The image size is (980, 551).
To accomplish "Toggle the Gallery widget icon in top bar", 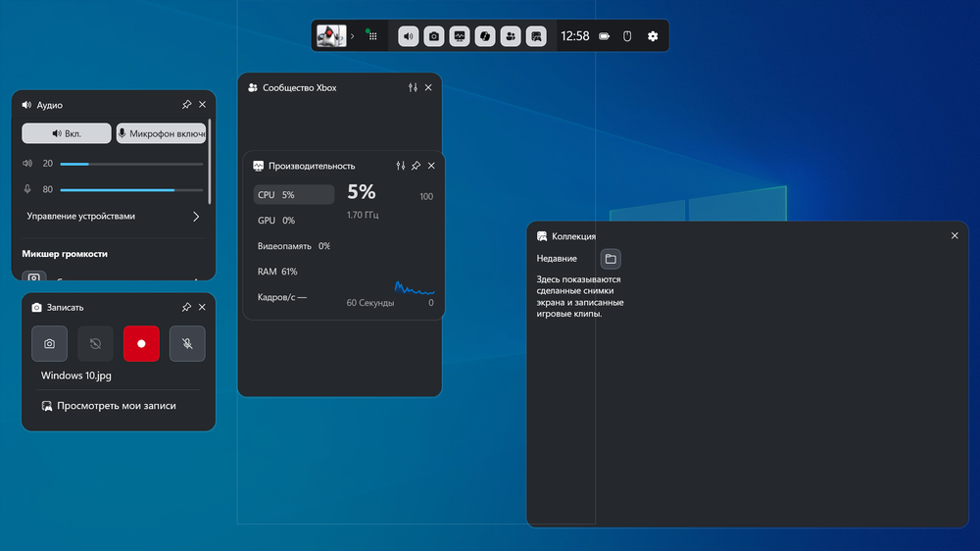I will point(536,36).
